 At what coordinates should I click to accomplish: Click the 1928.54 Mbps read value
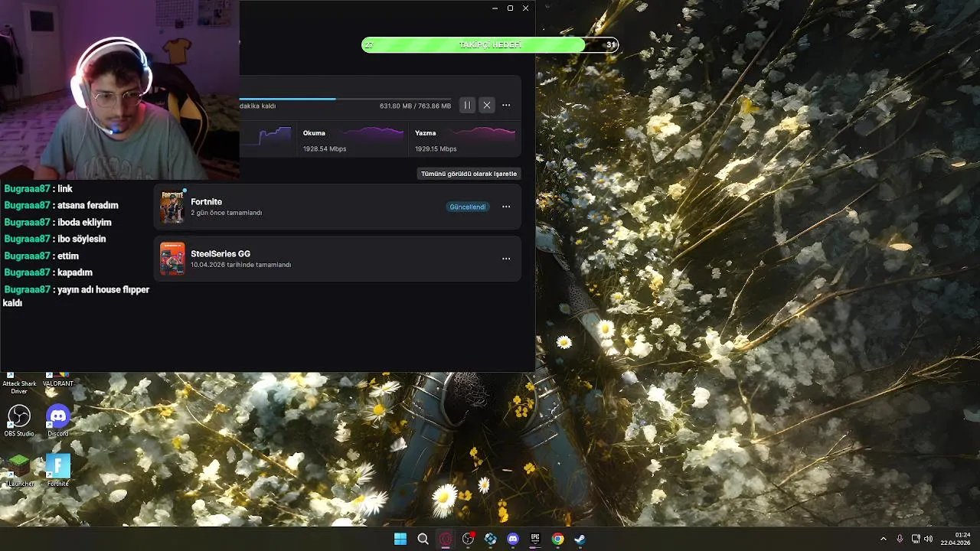tap(325, 149)
